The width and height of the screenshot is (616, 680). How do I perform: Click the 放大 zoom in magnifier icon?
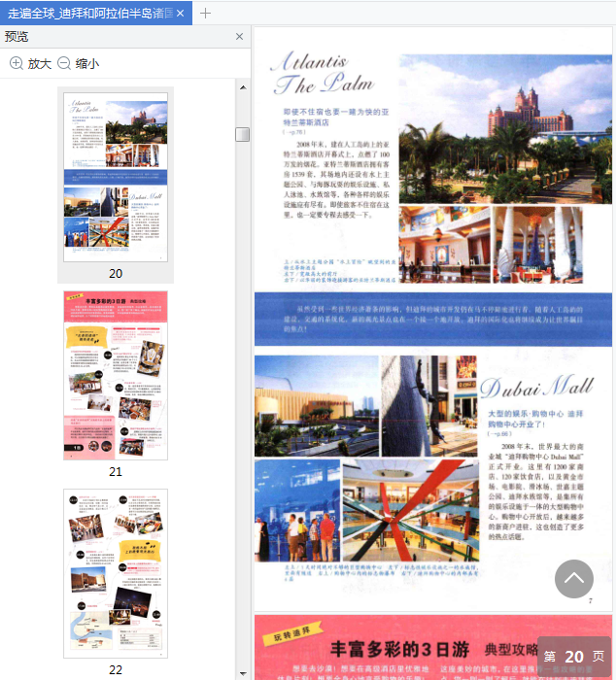pyautogui.click(x=17, y=63)
